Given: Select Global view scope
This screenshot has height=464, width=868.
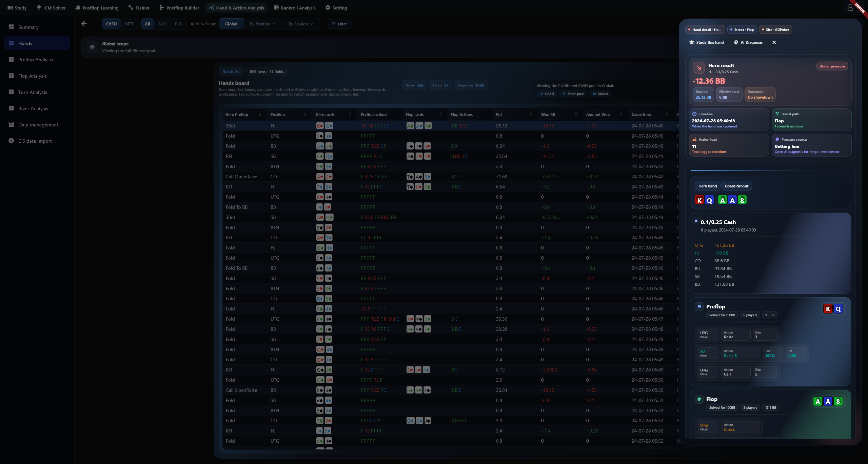Looking at the screenshot, I should [231, 24].
